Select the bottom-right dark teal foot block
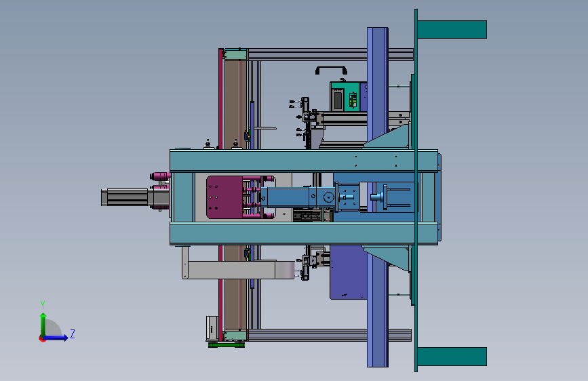Image resolution: width=588 pixels, height=381 pixels. click(x=452, y=357)
